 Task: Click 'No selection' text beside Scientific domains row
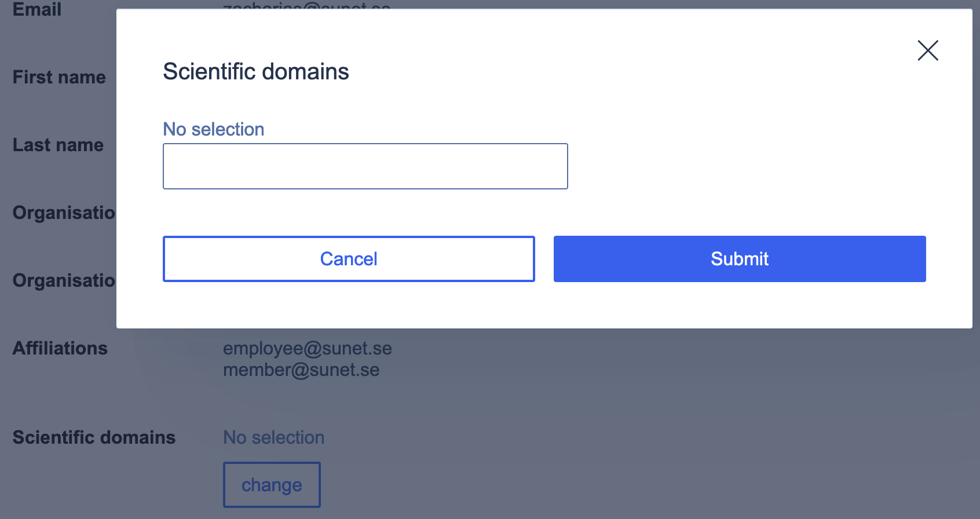273,437
